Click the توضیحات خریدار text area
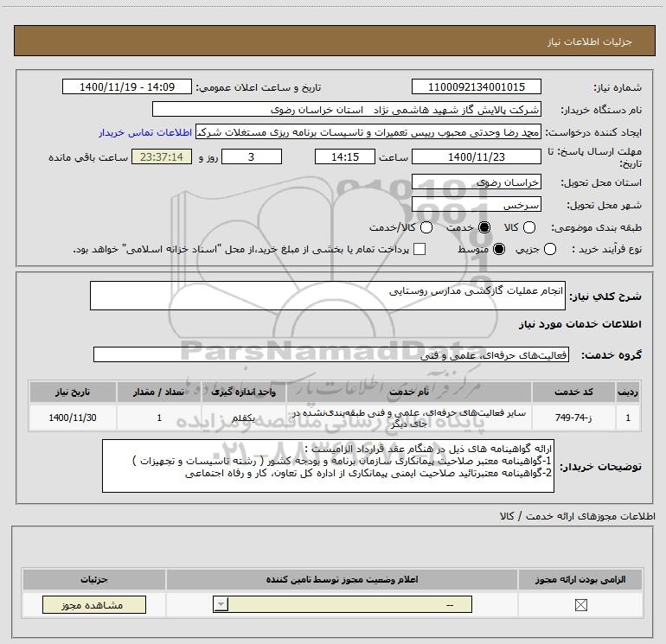Viewport: 666px width, 644px height. coord(328,466)
